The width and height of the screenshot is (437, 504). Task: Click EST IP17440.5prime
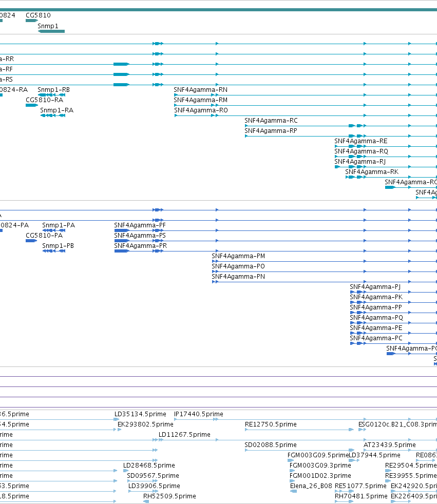[198, 414]
